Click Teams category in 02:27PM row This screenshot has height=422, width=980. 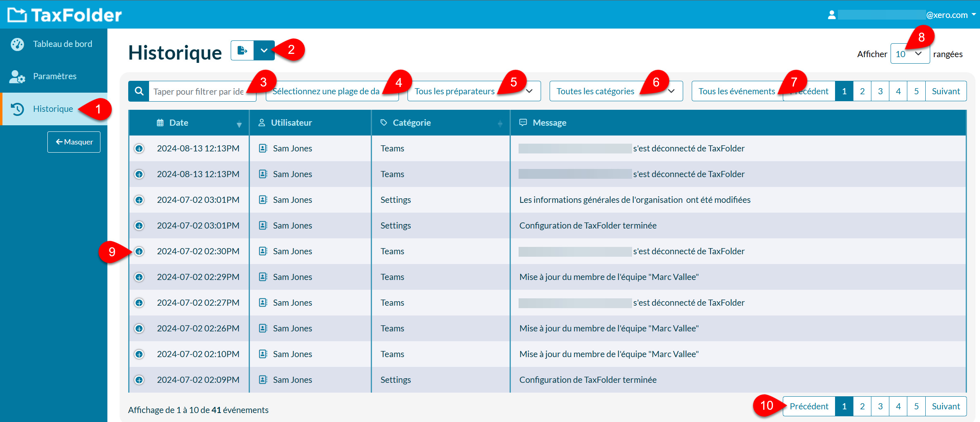(x=392, y=303)
